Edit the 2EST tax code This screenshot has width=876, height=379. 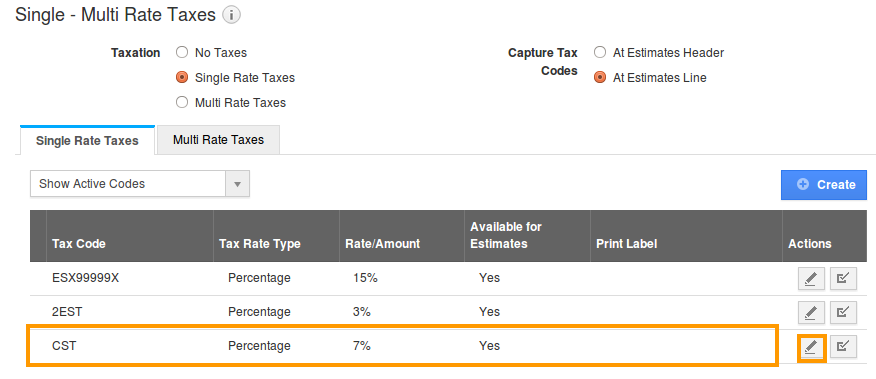click(811, 312)
